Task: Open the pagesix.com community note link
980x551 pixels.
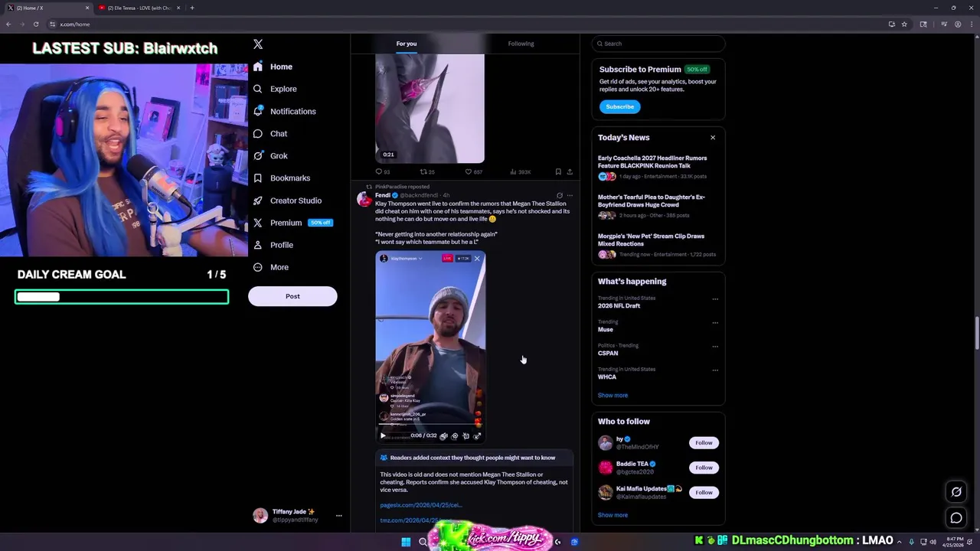Action: tap(421, 505)
